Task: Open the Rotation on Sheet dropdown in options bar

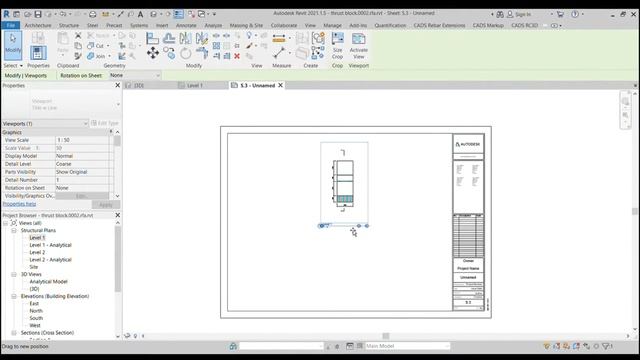Action: coord(135,76)
